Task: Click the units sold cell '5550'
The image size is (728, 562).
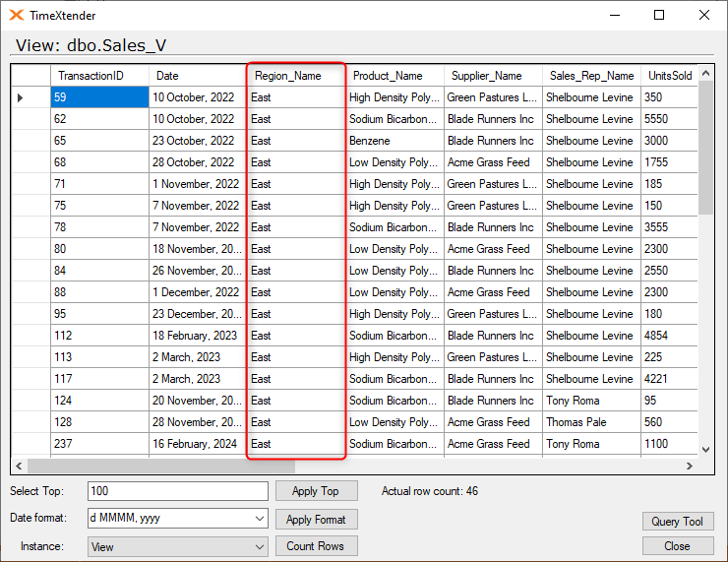Action: coord(670,119)
